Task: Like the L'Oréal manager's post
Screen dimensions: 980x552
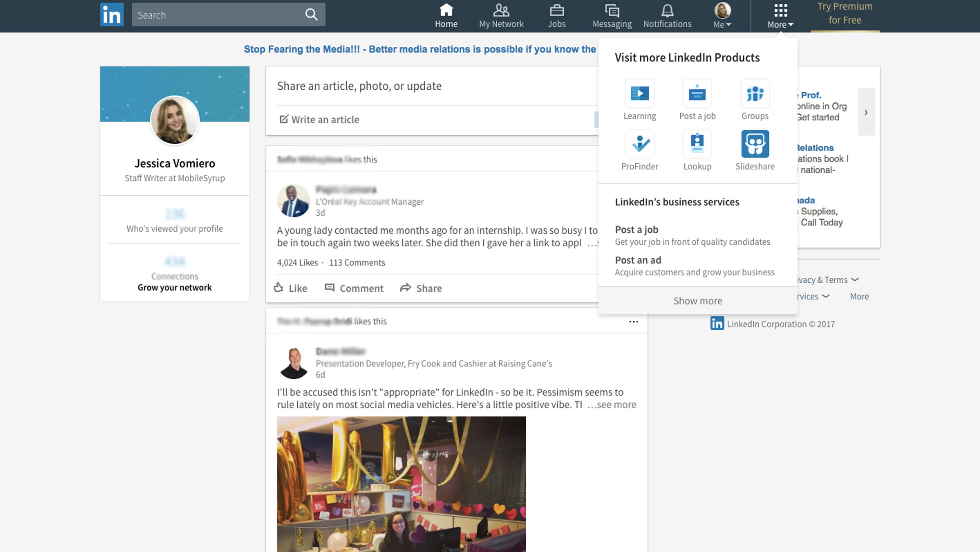Action: [290, 288]
